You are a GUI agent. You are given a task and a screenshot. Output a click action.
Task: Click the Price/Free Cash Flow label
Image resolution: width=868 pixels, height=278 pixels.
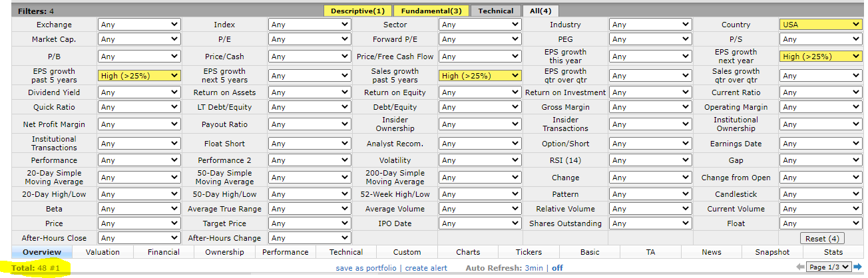tap(395, 57)
